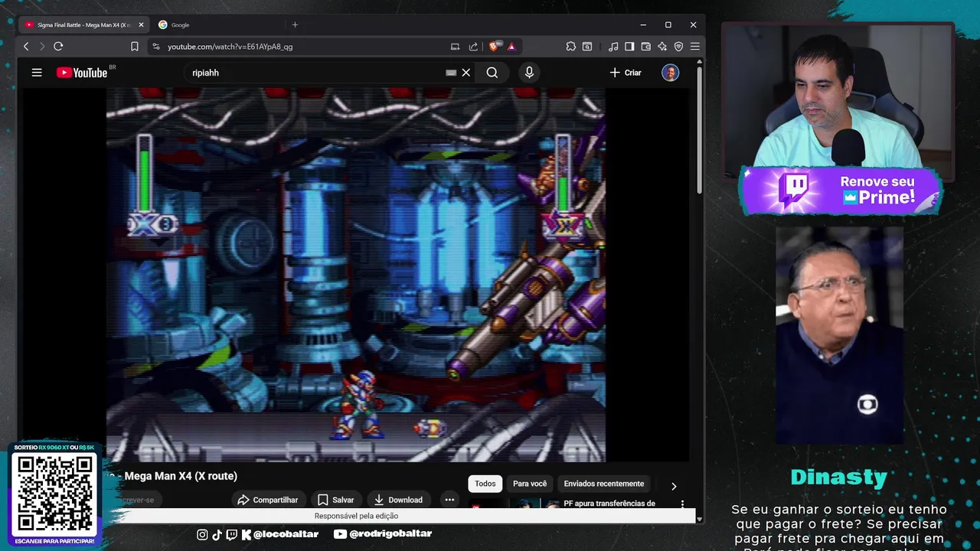Click the page vertical scrollbar
Screen dimensions: 980x551
coord(699,130)
